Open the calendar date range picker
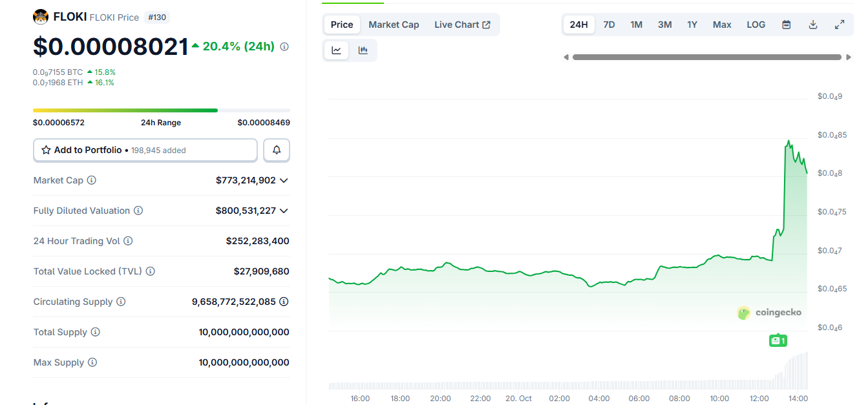The width and height of the screenshot is (868, 405). click(x=787, y=25)
